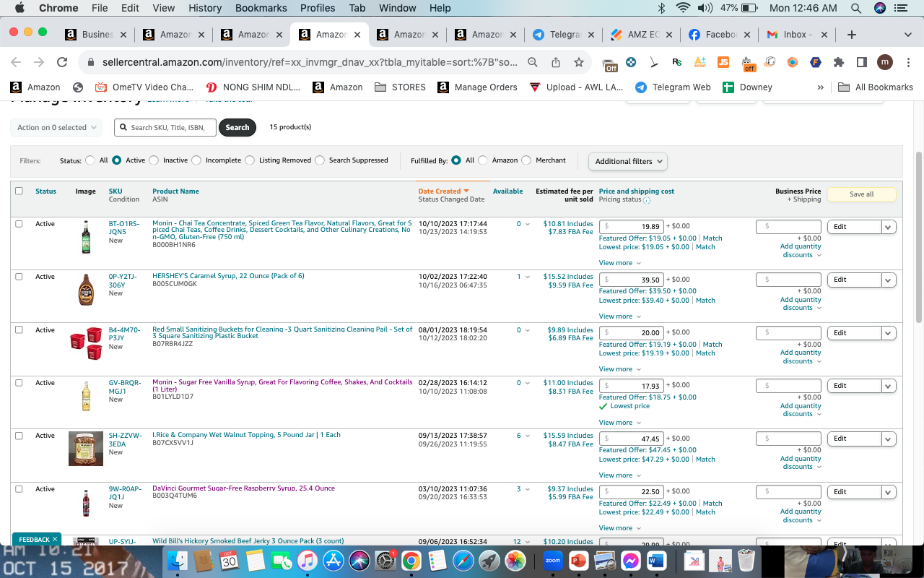Click the zoom magnifier in the address bar
Image resolution: width=924 pixels, height=578 pixels.
tap(533, 62)
